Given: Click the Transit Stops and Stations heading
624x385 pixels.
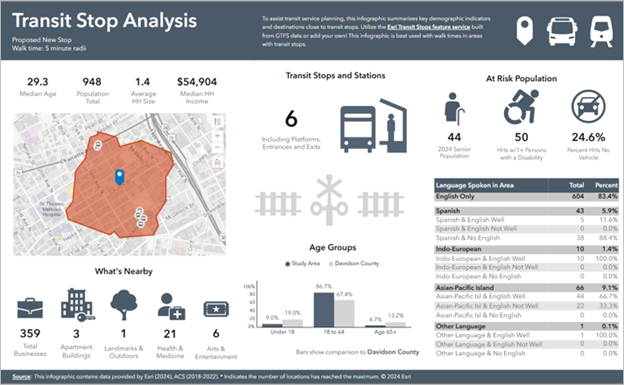Looking at the screenshot, I should [x=335, y=75].
